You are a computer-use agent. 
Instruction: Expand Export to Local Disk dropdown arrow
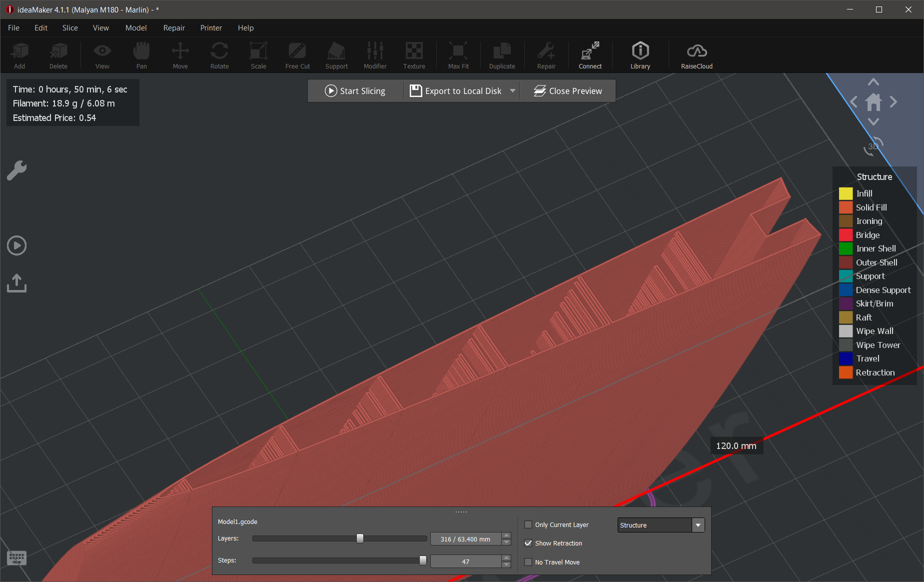[513, 91]
